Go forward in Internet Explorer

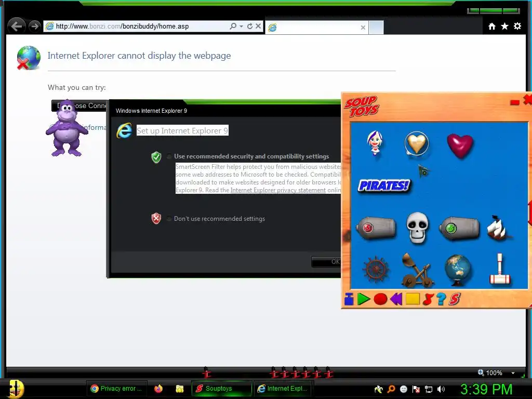tap(34, 26)
